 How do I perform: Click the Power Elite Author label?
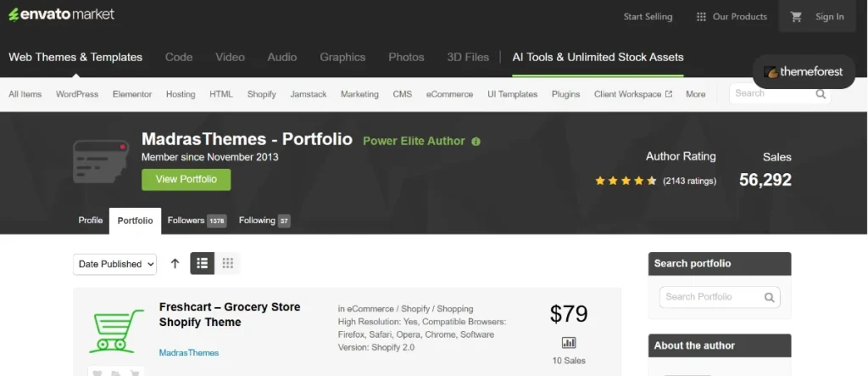click(x=414, y=142)
